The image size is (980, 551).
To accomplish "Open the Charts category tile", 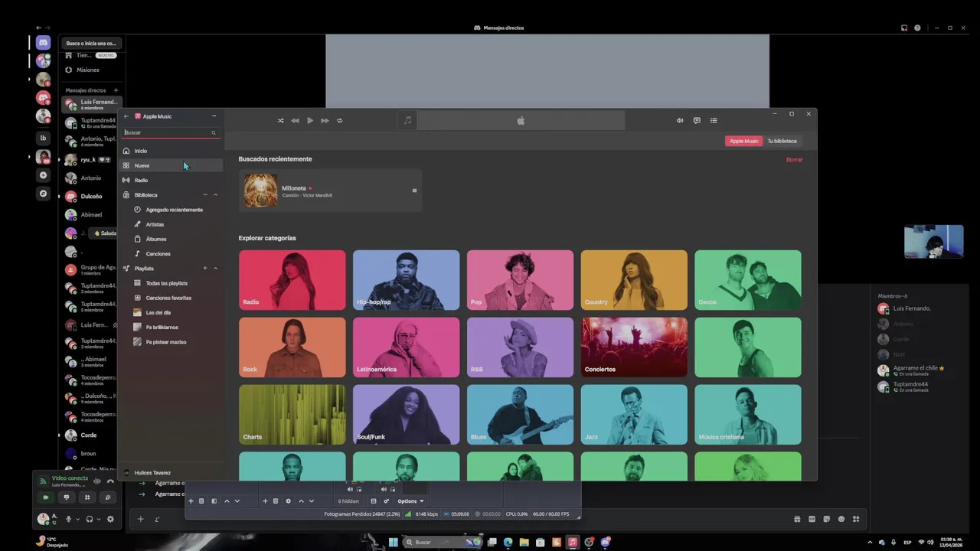I will tap(292, 415).
